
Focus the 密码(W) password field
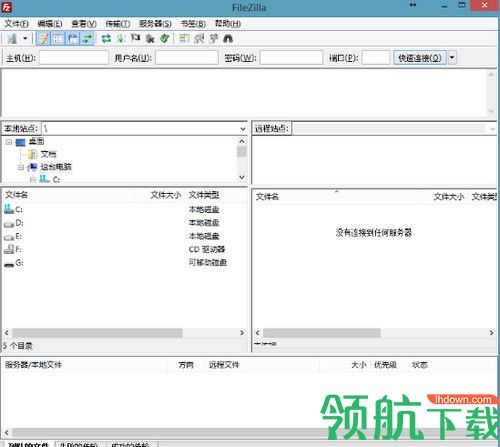(x=291, y=58)
